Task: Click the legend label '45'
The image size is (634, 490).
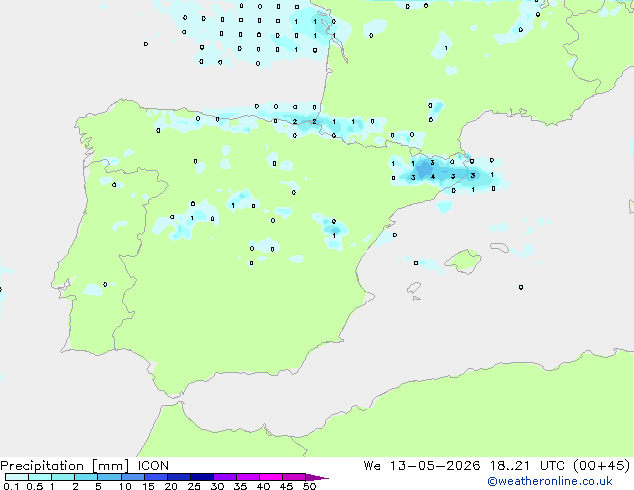Action: pos(286,486)
